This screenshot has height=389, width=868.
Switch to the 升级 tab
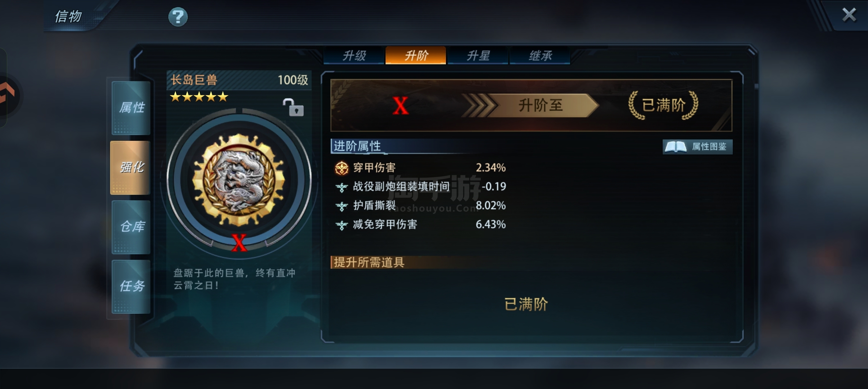pos(354,55)
